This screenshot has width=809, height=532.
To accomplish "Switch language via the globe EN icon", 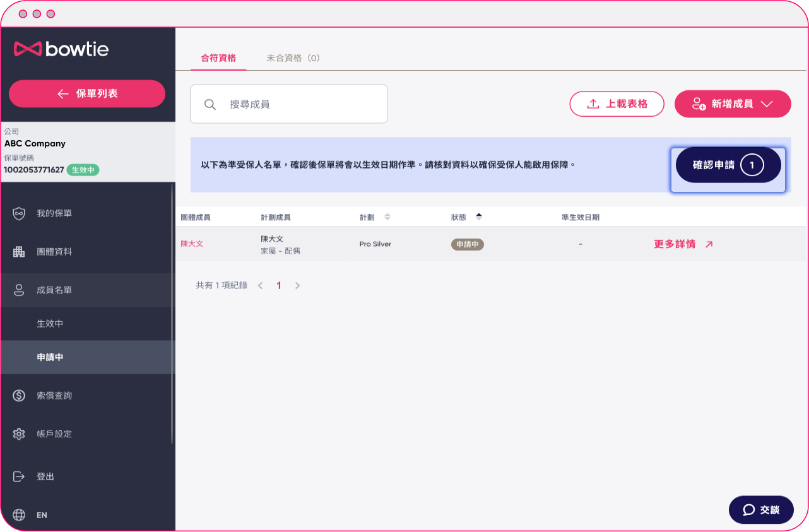I will (x=19, y=515).
